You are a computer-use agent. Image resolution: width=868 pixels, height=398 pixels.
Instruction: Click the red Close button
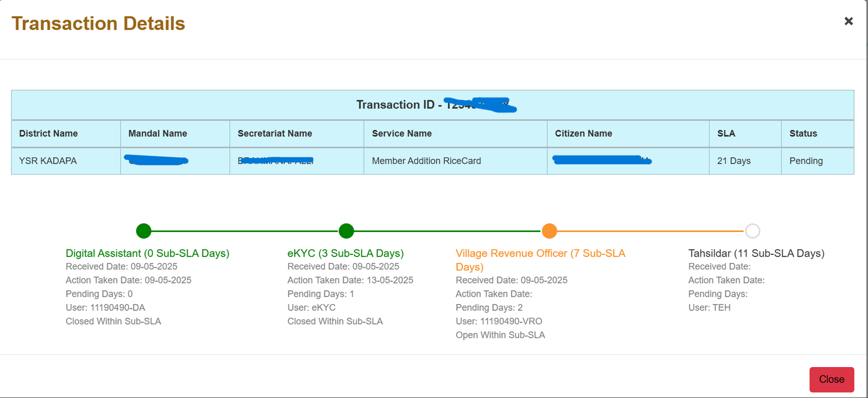pos(832,380)
